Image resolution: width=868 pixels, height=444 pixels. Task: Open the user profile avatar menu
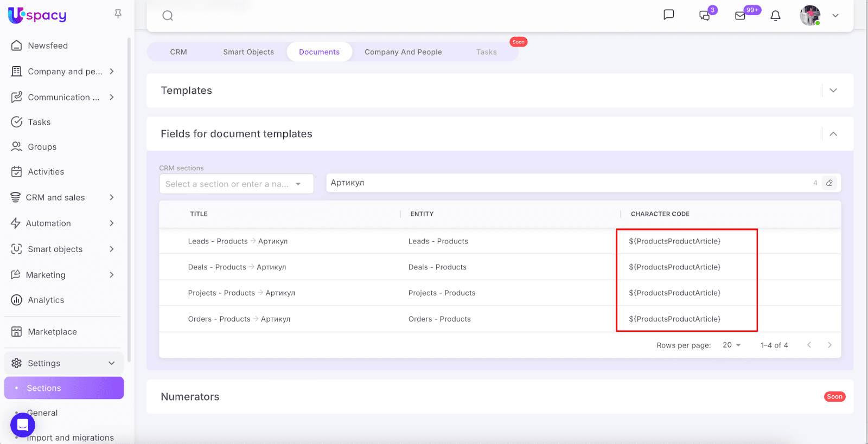810,16
